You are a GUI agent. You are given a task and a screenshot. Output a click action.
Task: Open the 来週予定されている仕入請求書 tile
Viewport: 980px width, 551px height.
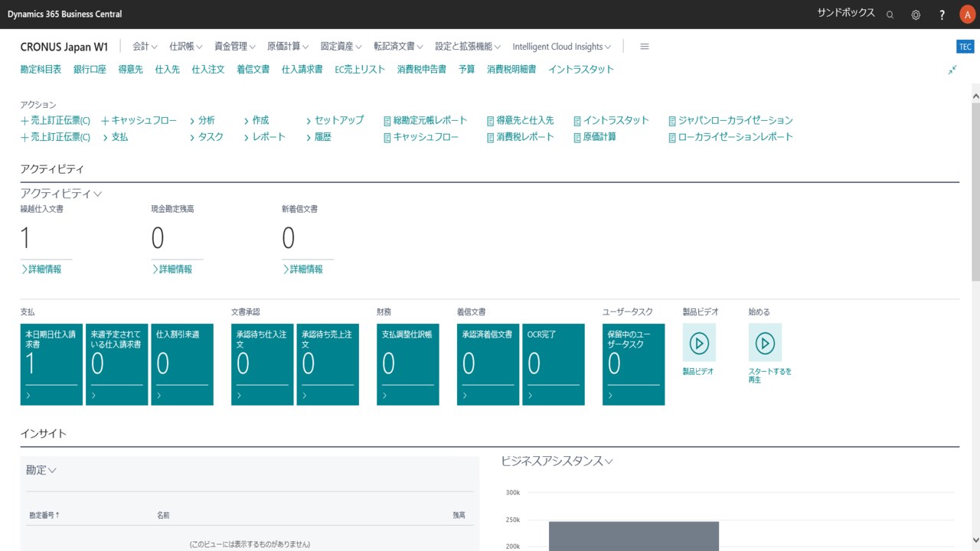point(116,364)
